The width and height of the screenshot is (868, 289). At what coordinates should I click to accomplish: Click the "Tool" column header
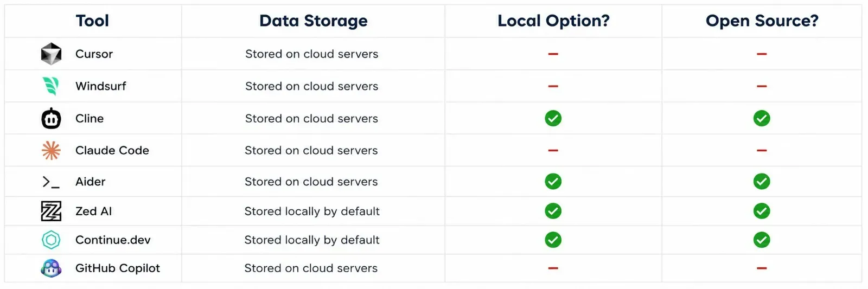point(92,21)
